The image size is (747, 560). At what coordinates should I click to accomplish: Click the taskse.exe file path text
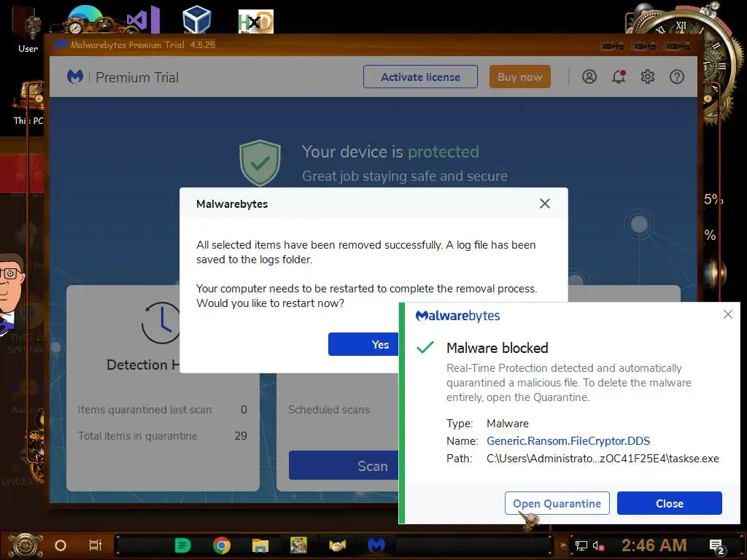coord(603,459)
